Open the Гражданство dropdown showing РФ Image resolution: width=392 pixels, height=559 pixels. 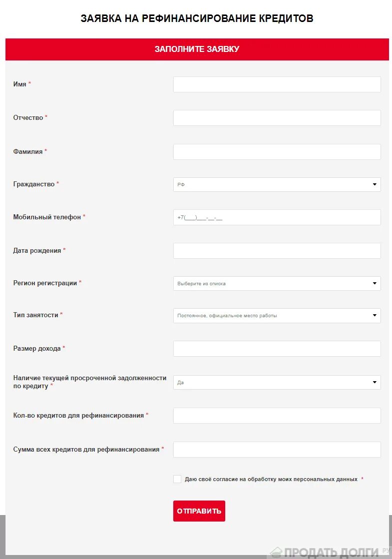pyautogui.click(x=277, y=185)
